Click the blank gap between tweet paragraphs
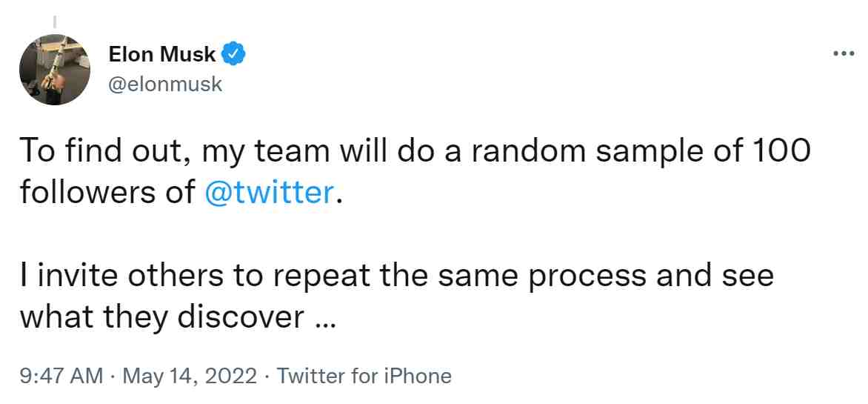The height and width of the screenshot is (404, 868). (415, 234)
